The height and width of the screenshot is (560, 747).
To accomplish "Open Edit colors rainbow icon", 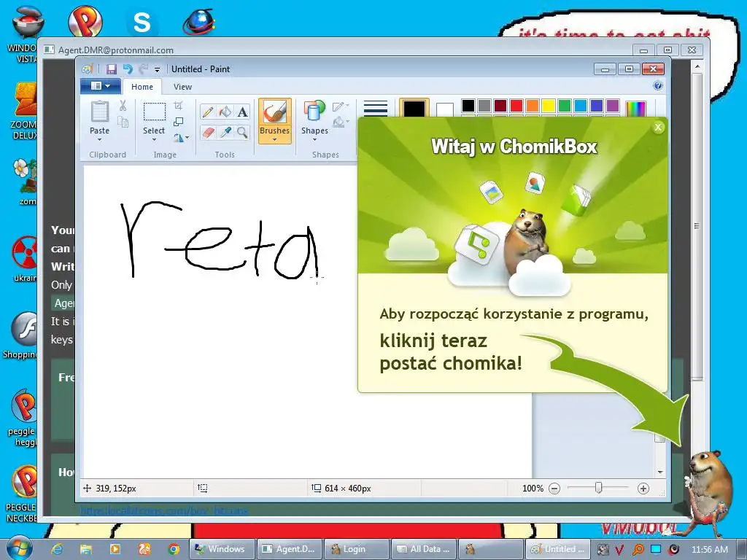I will tap(635, 109).
